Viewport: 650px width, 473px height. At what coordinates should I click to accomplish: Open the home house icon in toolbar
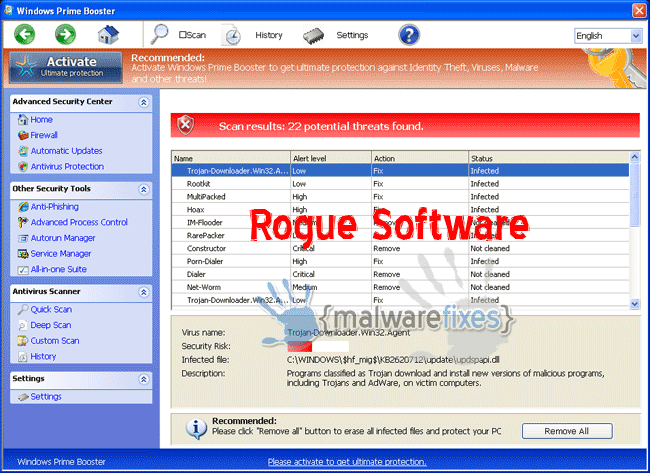(108, 34)
